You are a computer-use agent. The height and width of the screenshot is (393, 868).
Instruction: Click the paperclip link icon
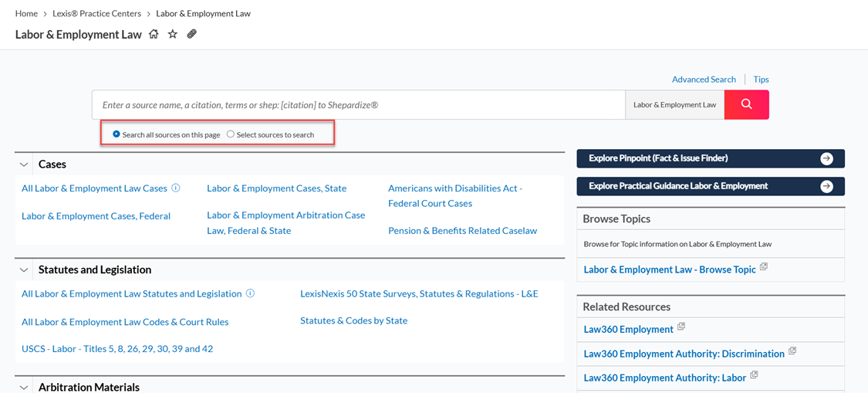tap(191, 35)
